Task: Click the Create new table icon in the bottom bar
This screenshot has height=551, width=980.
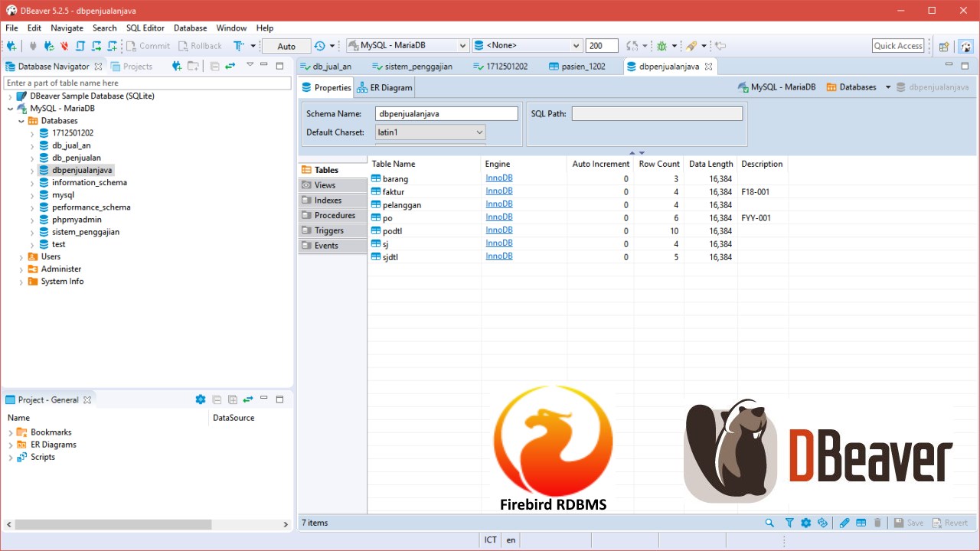Action: pyautogui.click(x=861, y=523)
